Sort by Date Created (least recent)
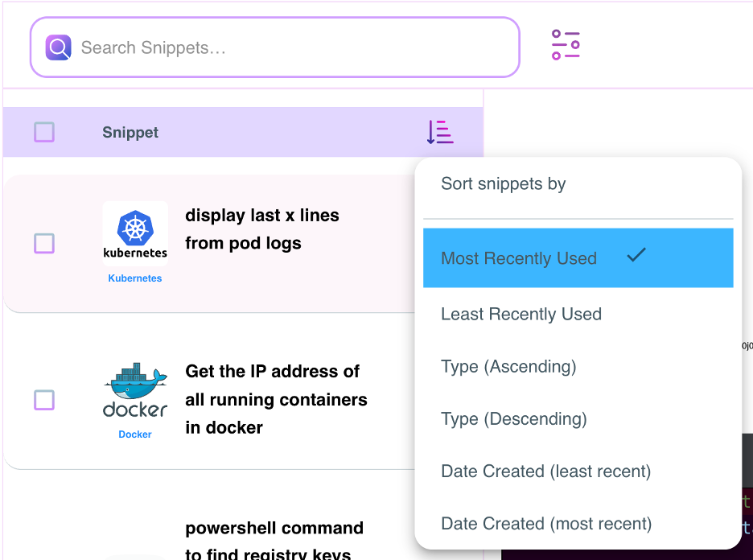Screen dimensions: 753x560 point(545,471)
